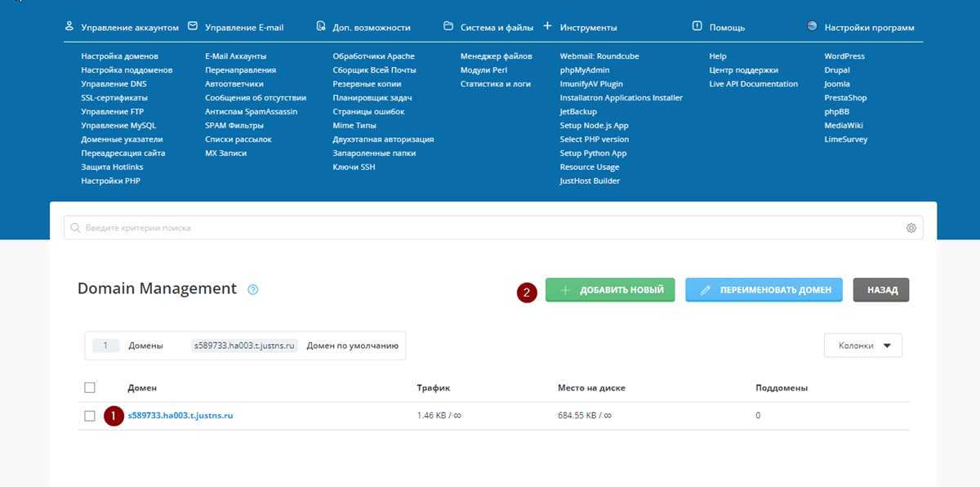Focus the search criteria input field
The height and width of the screenshot is (487, 980).
(493, 228)
